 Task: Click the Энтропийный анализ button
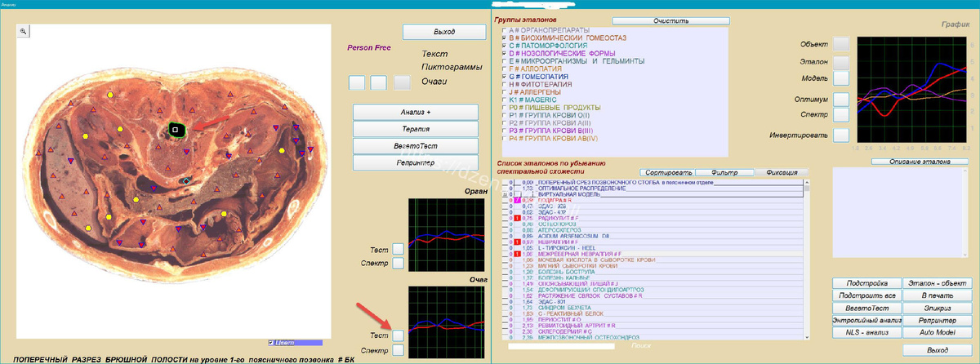867,321
